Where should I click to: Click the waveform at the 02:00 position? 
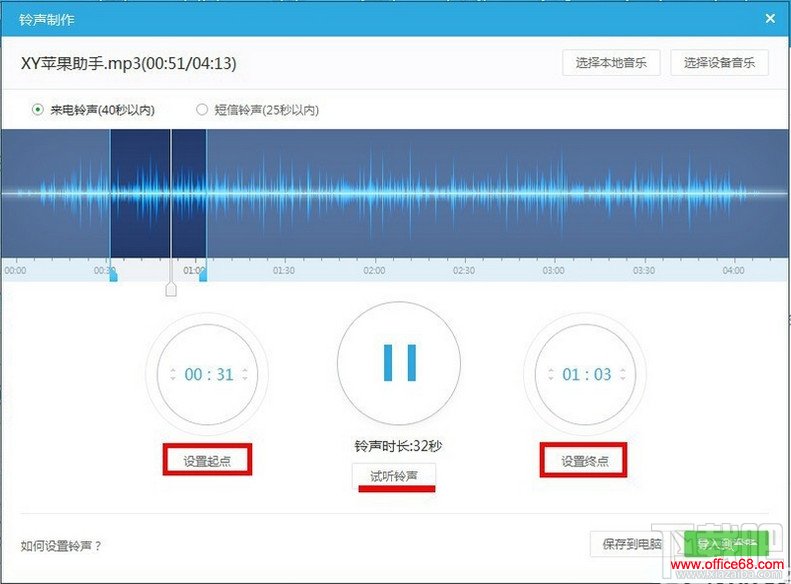click(x=374, y=194)
